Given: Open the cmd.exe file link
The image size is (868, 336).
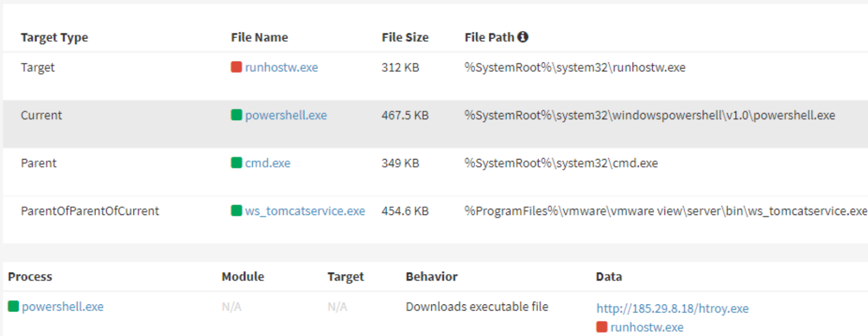Looking at the screenshot, I should [267, 163].
